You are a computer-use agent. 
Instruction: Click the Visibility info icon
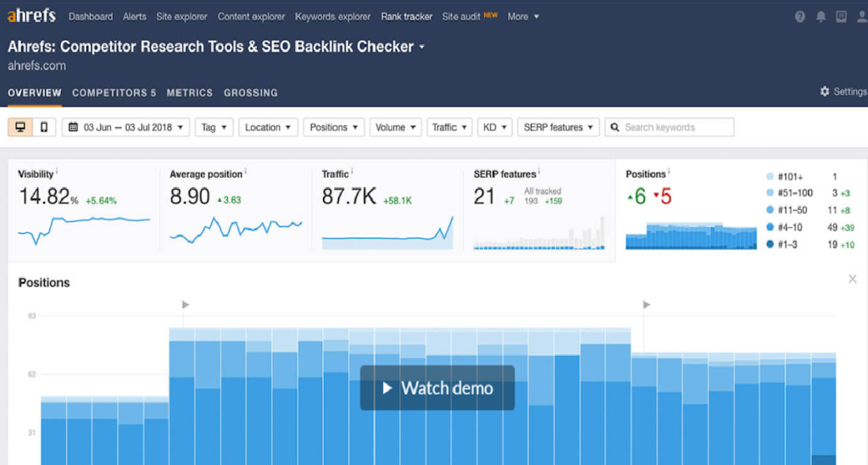57,171
